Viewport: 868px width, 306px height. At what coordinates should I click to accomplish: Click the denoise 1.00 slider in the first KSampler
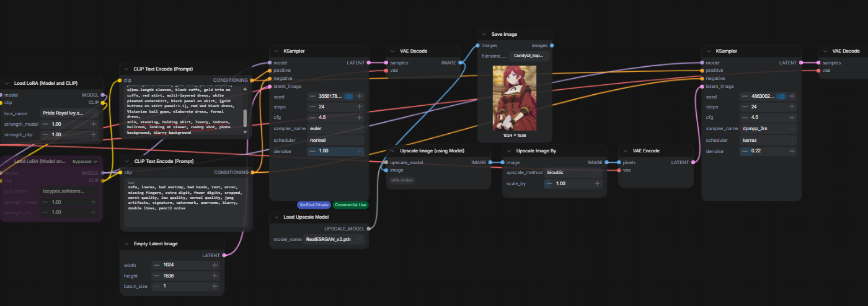335,151
